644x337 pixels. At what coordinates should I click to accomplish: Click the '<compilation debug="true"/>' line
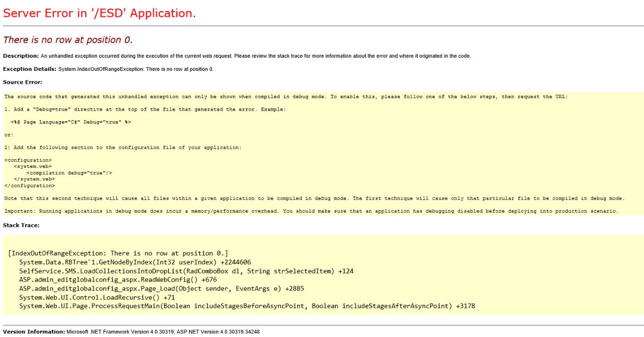tap(69, 172)
